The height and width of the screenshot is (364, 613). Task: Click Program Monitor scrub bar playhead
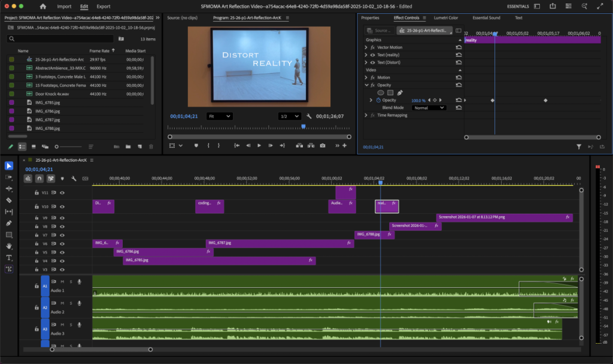pos(304,127)
